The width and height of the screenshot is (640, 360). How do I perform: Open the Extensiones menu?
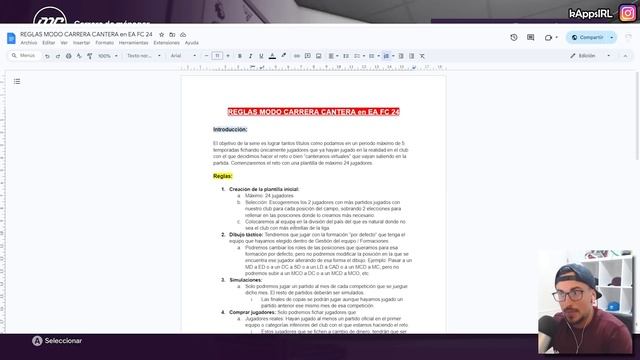click(x=167, y=43)
